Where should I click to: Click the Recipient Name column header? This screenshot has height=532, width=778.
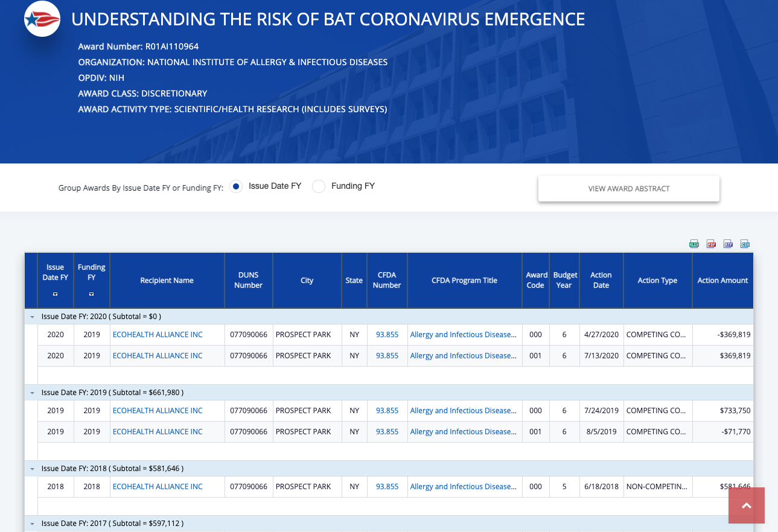pos(167,280)
